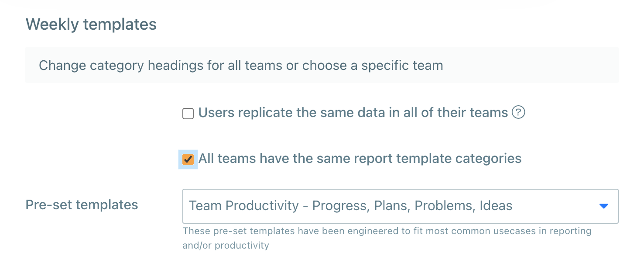
Task: Toggle the unchecked replicate data checkbox
Action: click(x=188, y=113)
